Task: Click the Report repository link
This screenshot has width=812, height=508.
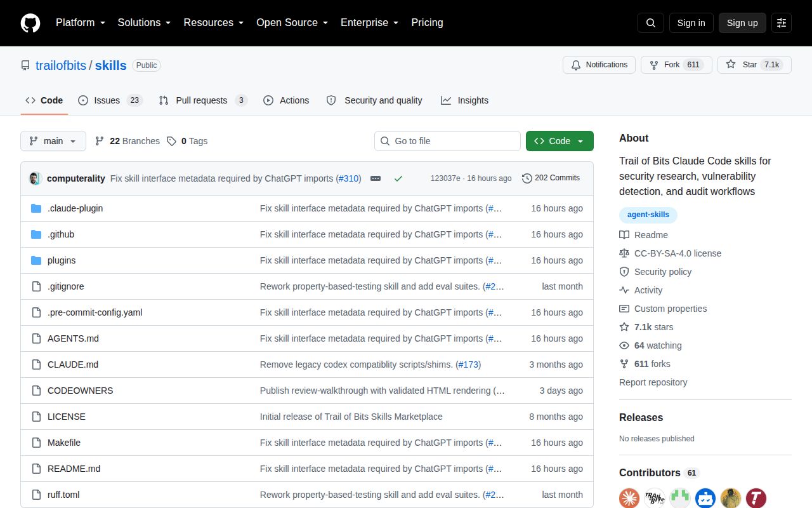Action: [x=653, y=382]
